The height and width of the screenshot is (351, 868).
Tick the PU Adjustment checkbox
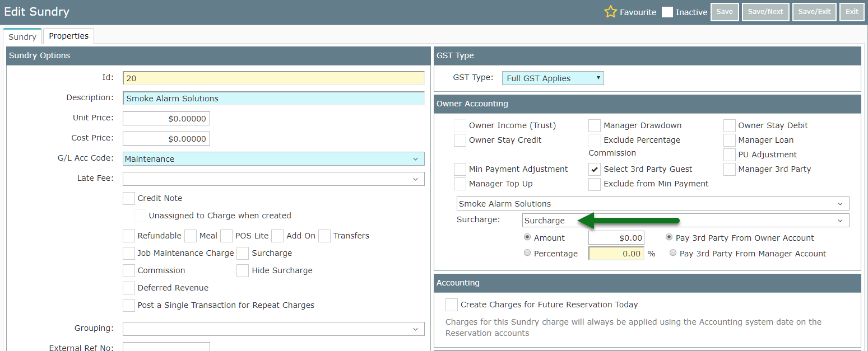coord(730,155)
